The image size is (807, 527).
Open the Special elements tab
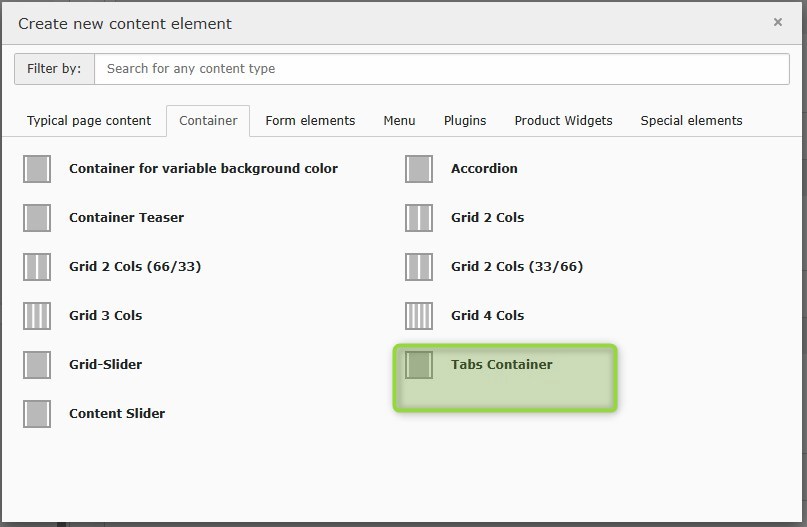(691, 121)
